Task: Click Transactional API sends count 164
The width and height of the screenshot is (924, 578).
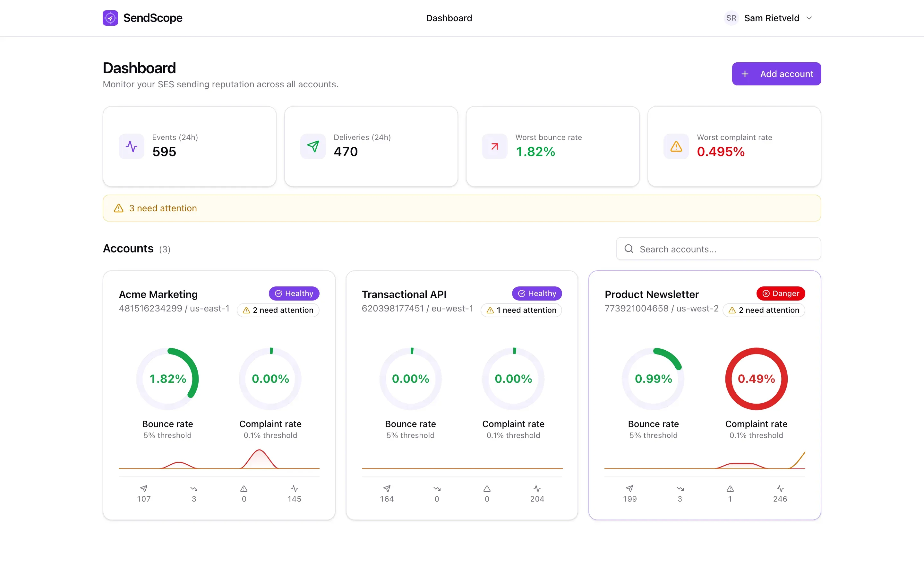Action: tap(387, 499)
